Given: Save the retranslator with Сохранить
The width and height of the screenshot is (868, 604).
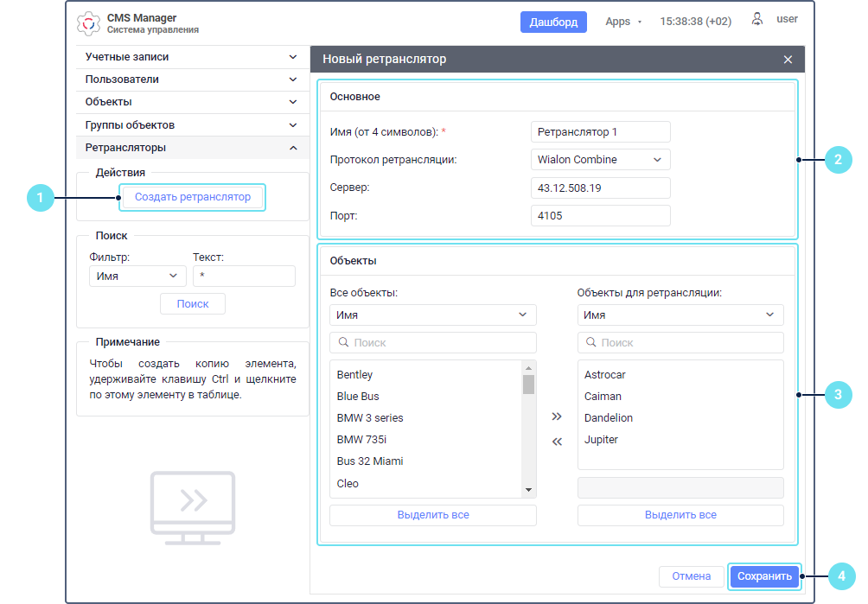Looking at the screenshot, I should coord(764,576).
